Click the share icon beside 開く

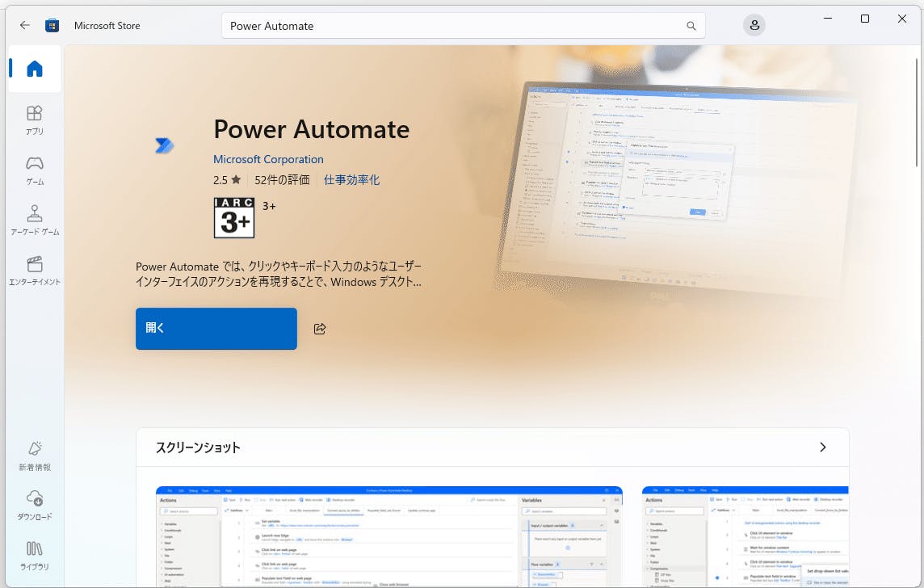click(x=320, y=329)
